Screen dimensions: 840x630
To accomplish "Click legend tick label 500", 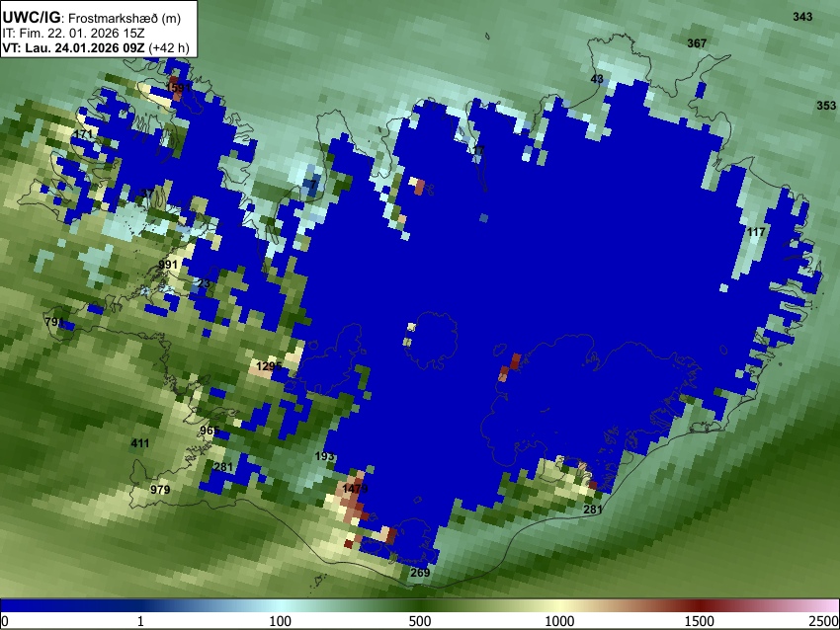I will coord(419,621).
